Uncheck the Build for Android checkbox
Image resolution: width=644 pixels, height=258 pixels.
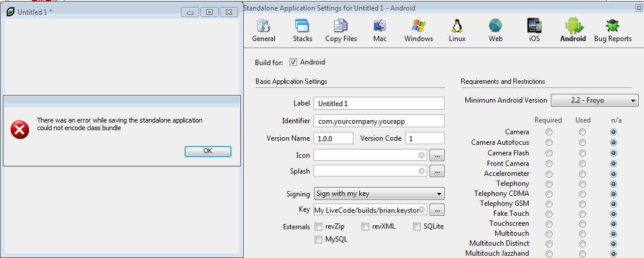[x=294, y=62]
